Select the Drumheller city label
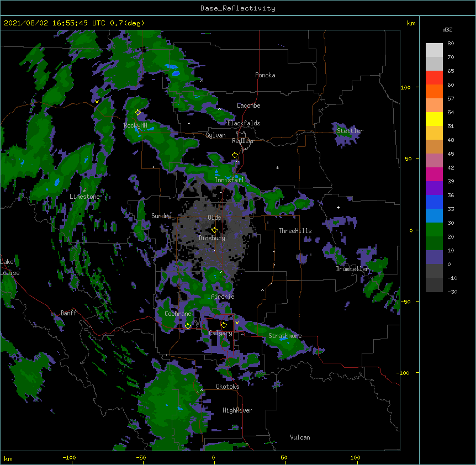The height and width of the screenshot is (465, 476). (352, 269)
